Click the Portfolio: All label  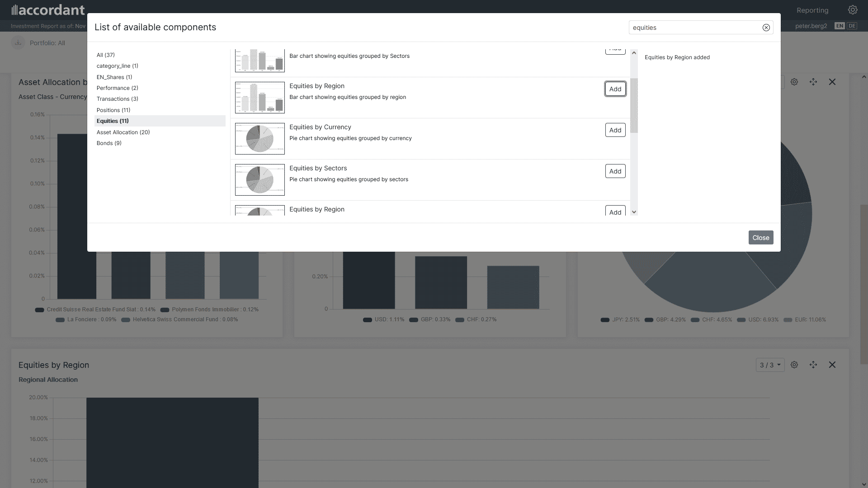point(47,43)
